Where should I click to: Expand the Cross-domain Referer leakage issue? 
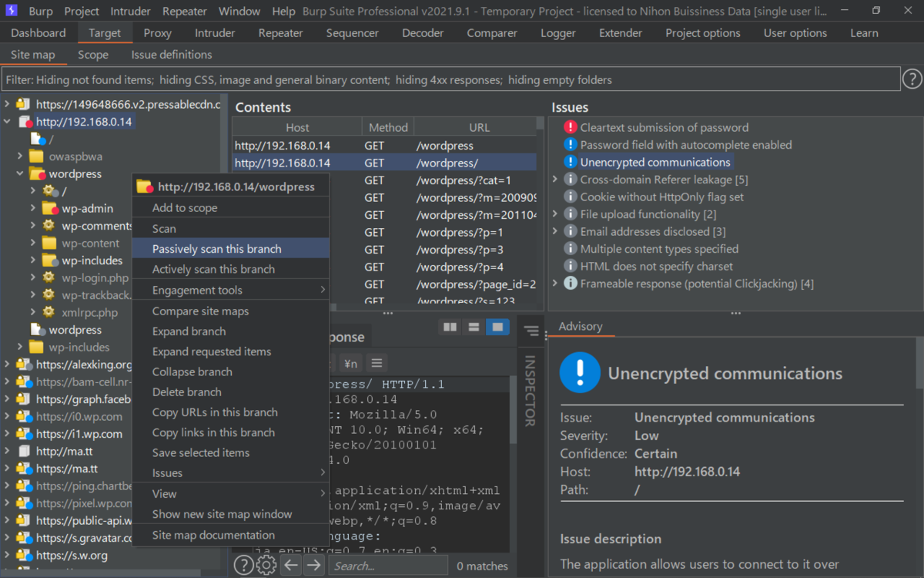pyautogui.click(x=555, y=180)
